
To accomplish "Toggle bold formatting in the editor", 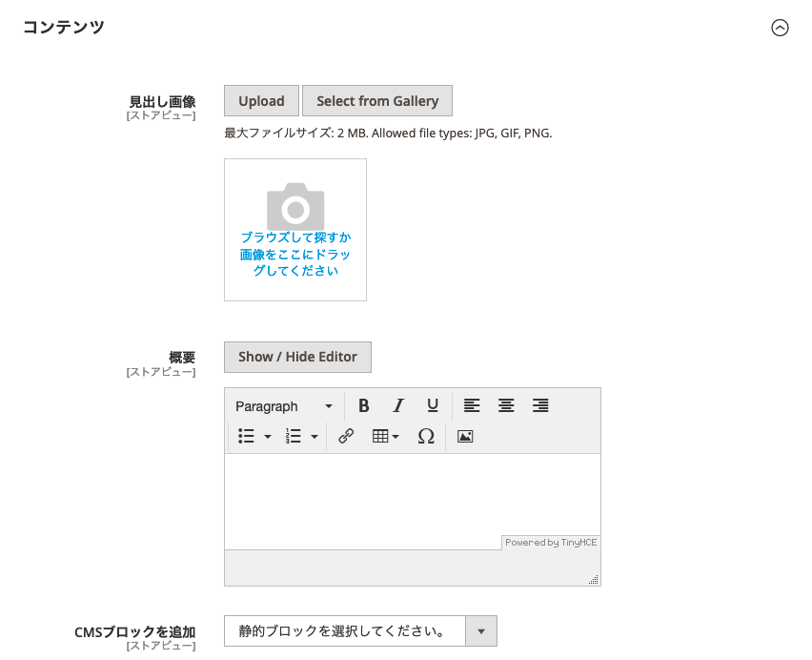I will pos(363,405).
